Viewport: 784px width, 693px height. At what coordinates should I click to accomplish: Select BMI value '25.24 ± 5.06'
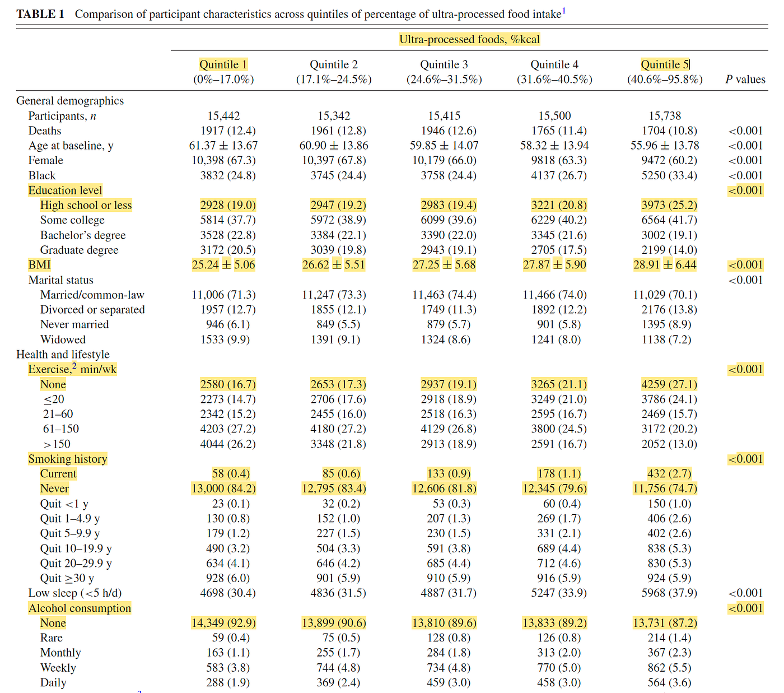coord(223,264)
